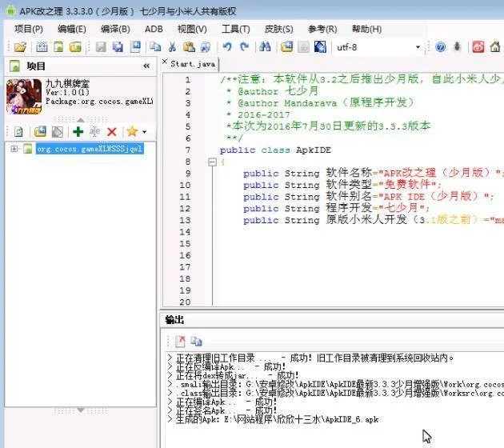Viewport: 504px width, 448px height.
Task: Click the rename icon in project toolbar
Action: (94, 131)
